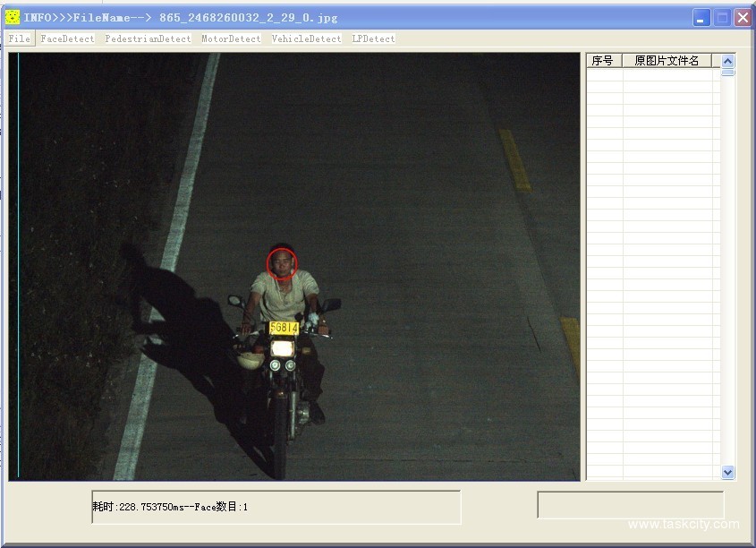
Task: Click the first empty row in results list
Action: 653,75
